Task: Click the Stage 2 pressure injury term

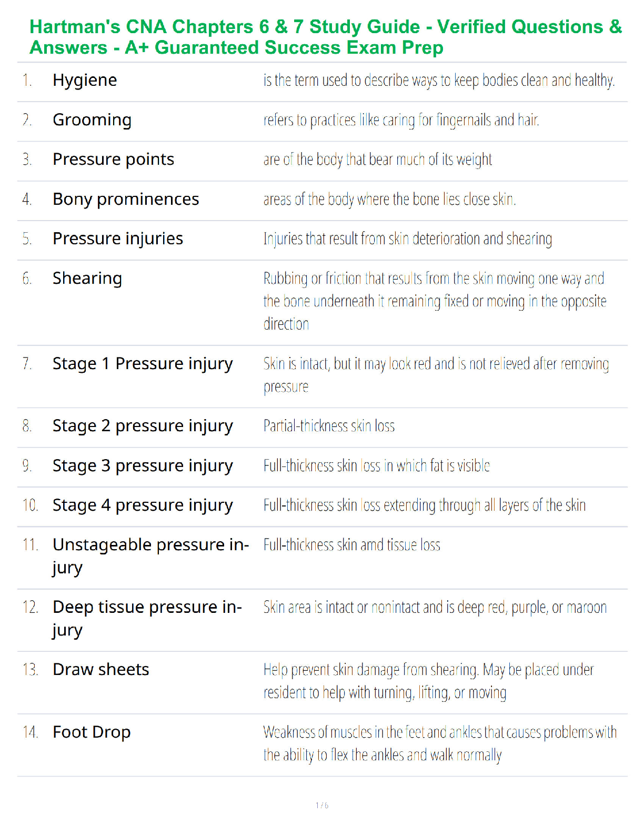Action: click(143, 426)
